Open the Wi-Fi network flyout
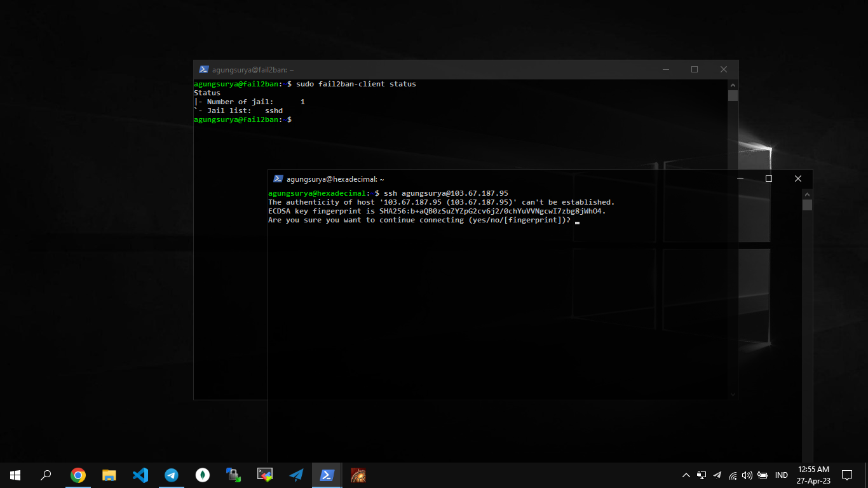Screen dimensions: 868x488 click(x=733, y=475)
